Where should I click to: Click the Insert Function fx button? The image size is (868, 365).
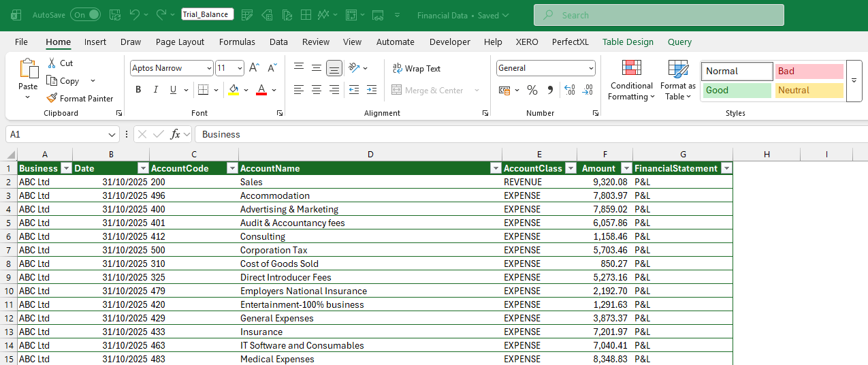[175, 134]
